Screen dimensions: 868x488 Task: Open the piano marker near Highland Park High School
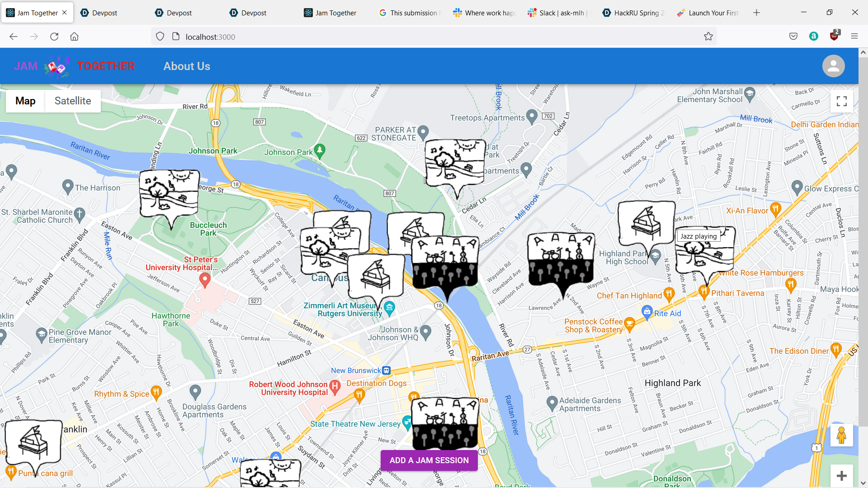(646, 222)
